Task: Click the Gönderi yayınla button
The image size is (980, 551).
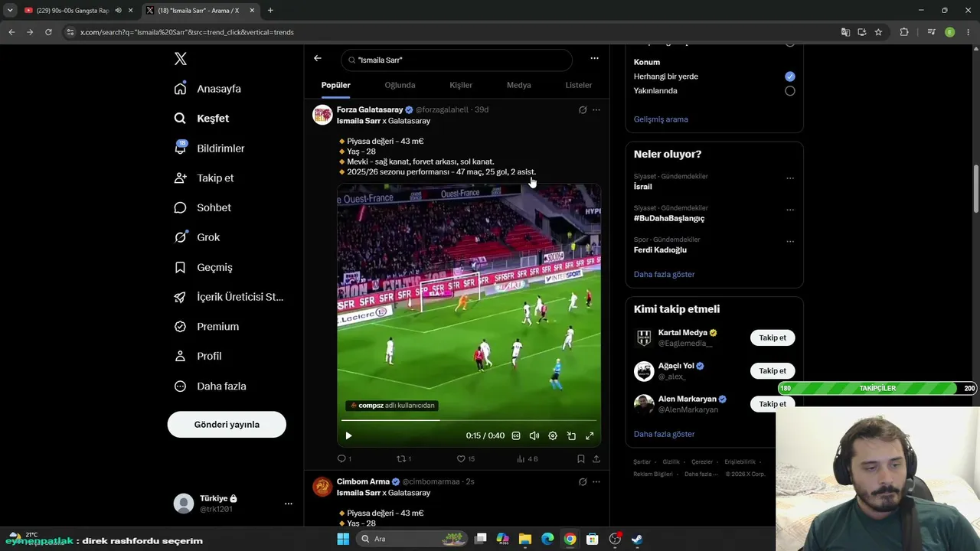Action: (227, 425)
